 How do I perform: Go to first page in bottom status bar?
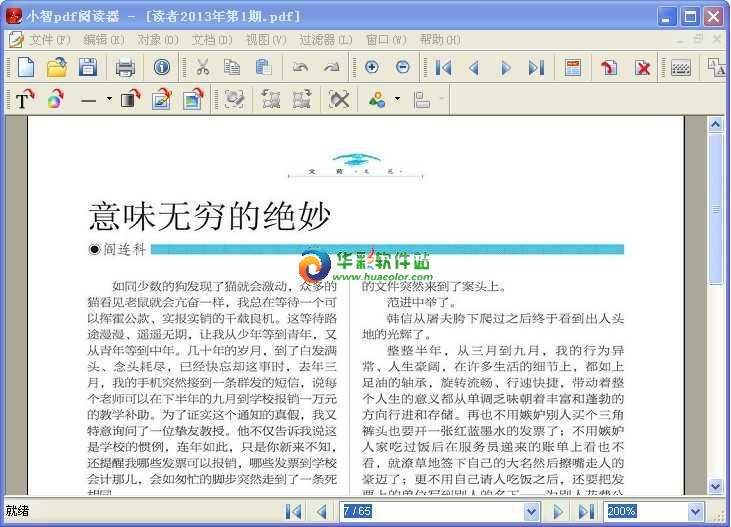coord(293,512)
